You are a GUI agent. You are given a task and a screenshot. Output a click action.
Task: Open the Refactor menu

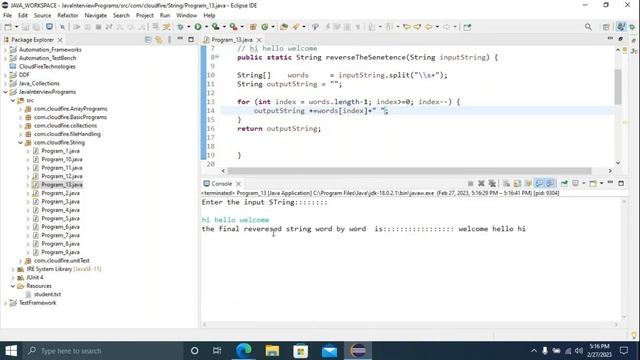click(68, 15)
